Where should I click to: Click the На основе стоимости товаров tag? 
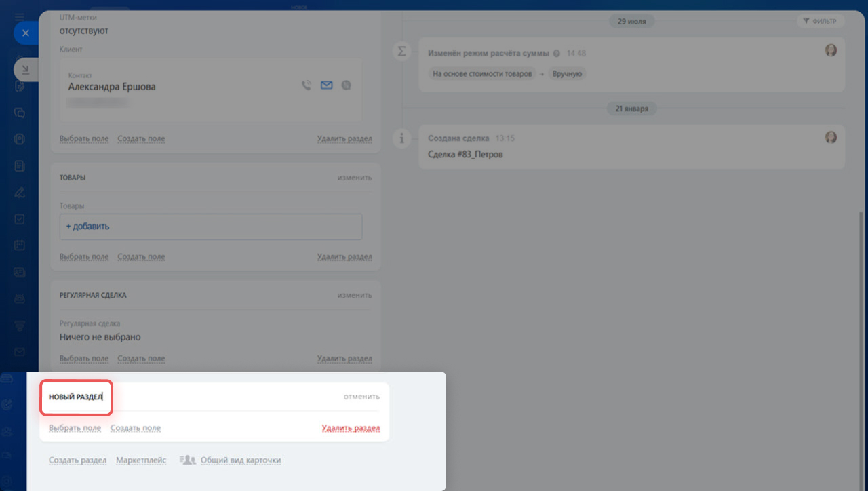click(x=481, y=74)
